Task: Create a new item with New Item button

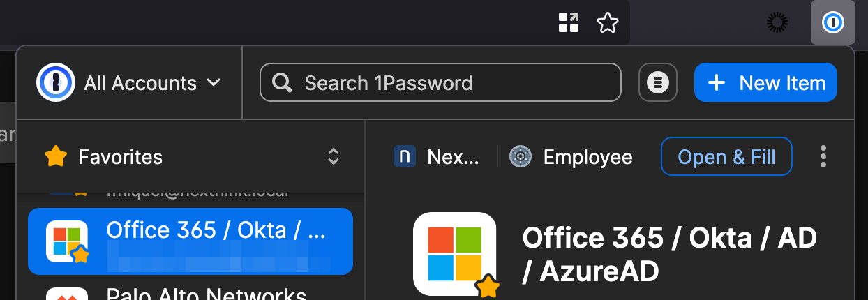Action: [x=765, y=83]
